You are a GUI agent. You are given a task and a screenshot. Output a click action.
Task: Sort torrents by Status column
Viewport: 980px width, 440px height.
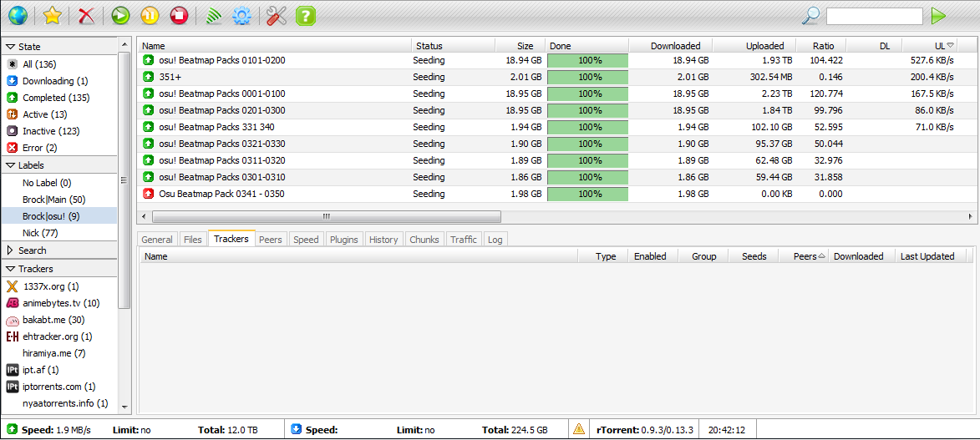click(453, 46)
